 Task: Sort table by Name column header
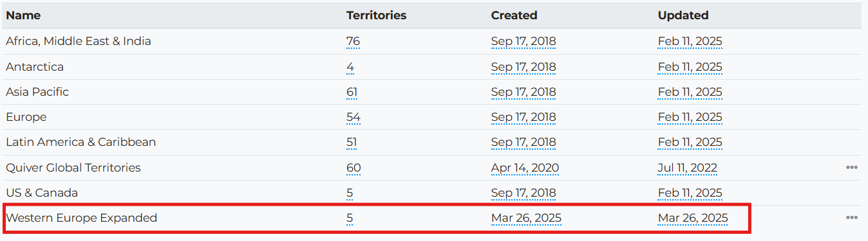click(x=23, y=15)
